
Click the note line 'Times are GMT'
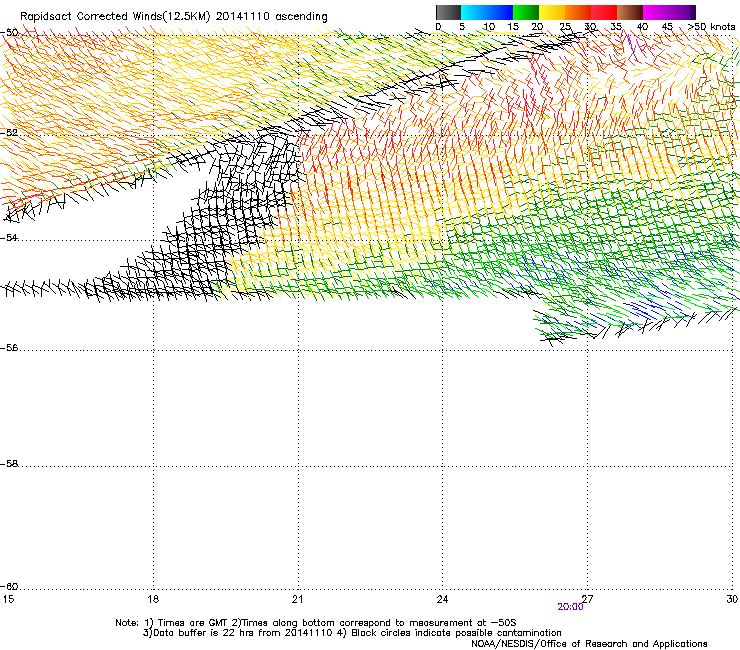point(194,623)
